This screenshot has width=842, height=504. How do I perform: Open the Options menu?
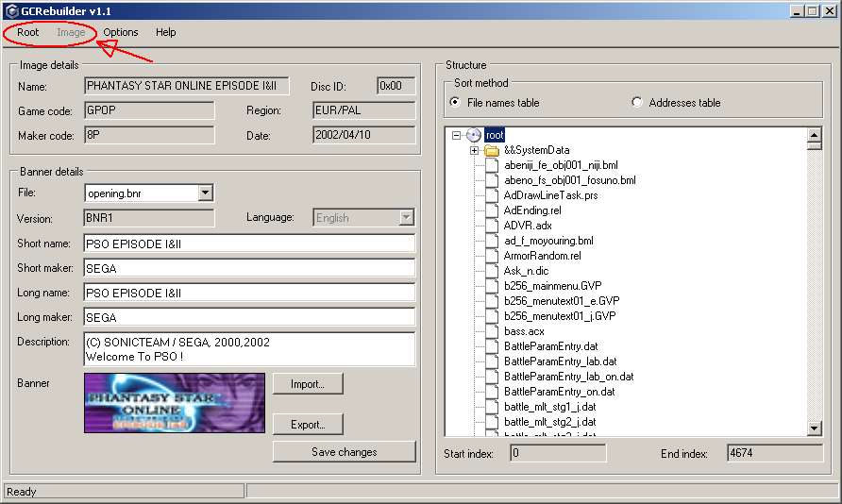[x=121, y=32]
